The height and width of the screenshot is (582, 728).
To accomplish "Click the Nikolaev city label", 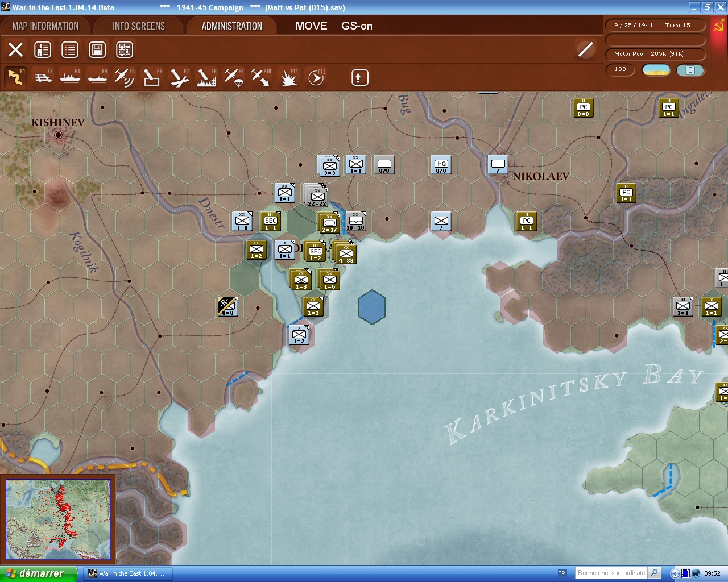I will point(541,177).
